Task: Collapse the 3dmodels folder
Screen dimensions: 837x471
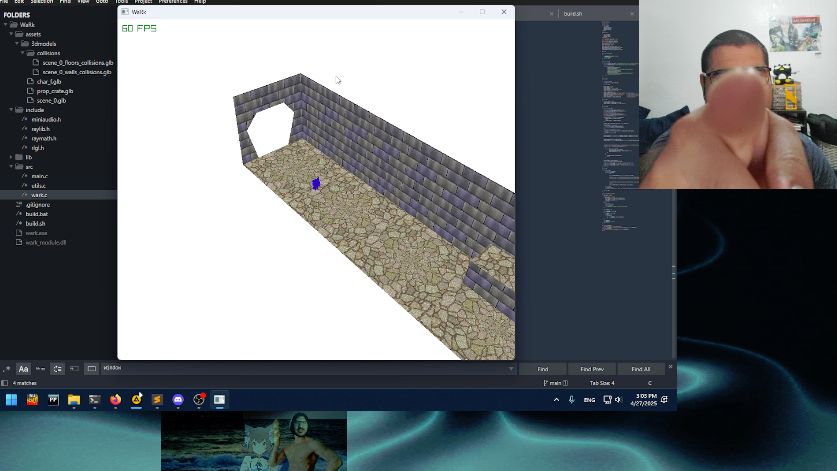Action: coord(17,44)
